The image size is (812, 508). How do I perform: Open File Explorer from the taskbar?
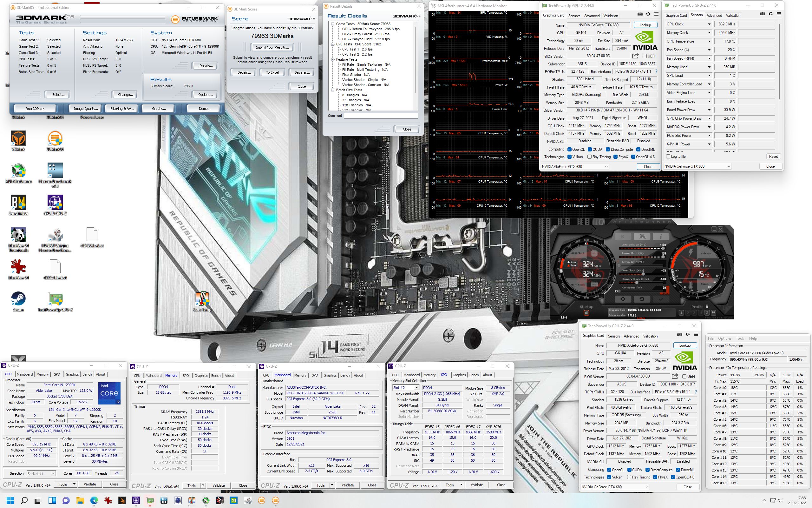tap(80, 500)
